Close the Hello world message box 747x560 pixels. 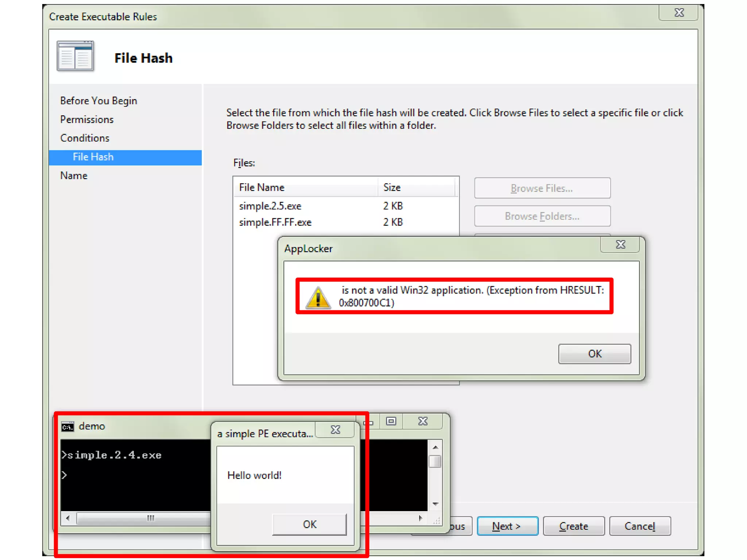click(335, 430)
